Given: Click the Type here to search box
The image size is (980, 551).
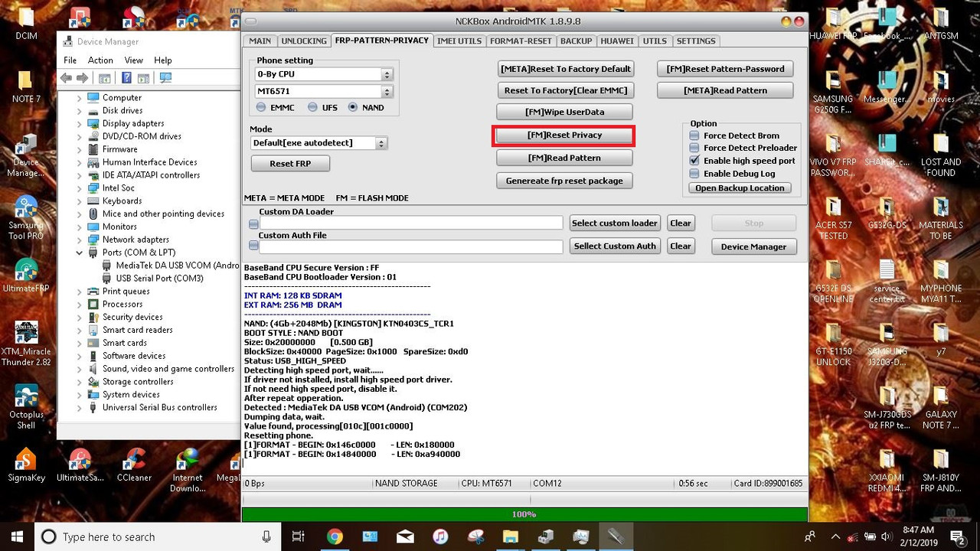Looking at the screenshot, I should 156,536.
